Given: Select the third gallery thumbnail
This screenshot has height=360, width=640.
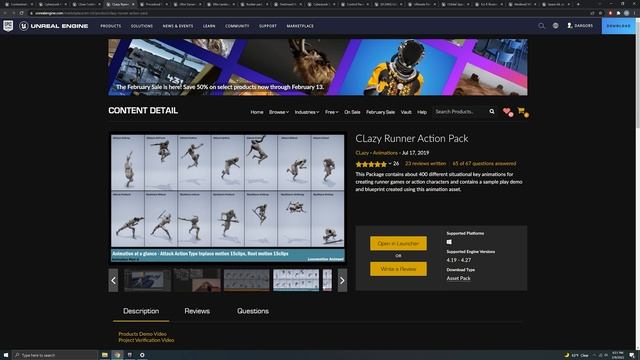Looking at the screenshot, I should pyautogui.click(x=247, y=280).
